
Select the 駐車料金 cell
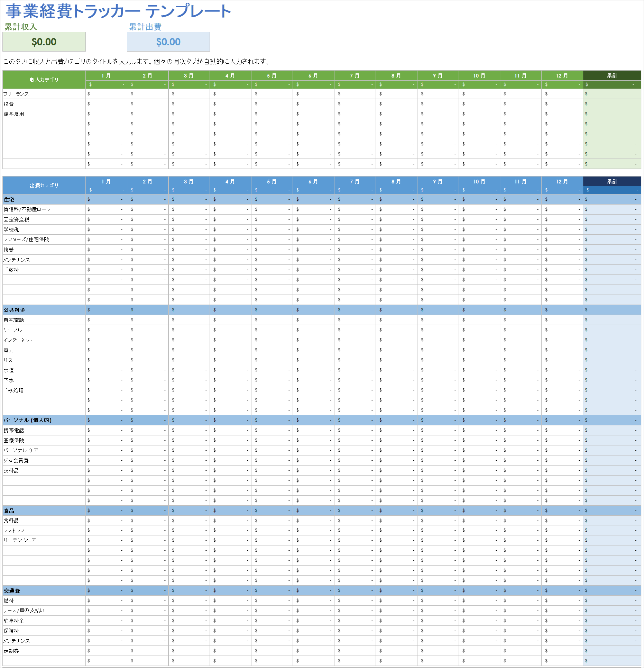[x=44, y=621]
